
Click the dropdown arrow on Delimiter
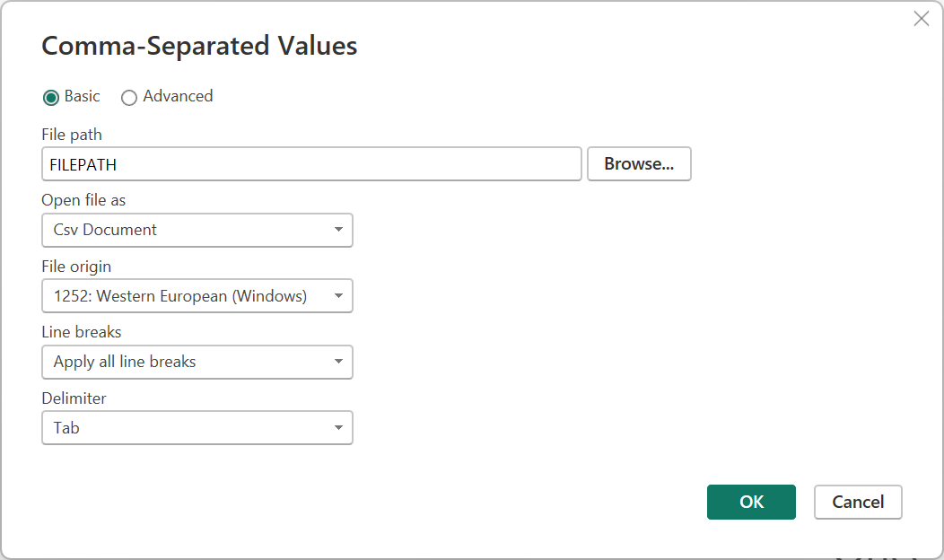click(x=339, y=428)
